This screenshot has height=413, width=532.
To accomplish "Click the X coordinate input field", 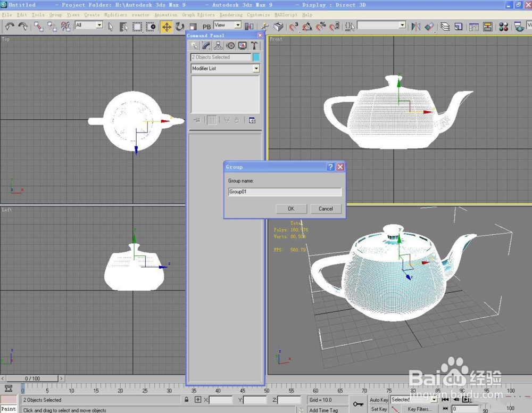I will pos(221,400).
